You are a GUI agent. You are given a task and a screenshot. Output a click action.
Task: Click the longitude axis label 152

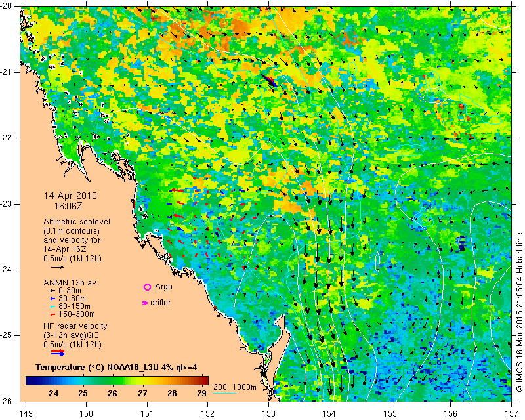click(207, 414)
